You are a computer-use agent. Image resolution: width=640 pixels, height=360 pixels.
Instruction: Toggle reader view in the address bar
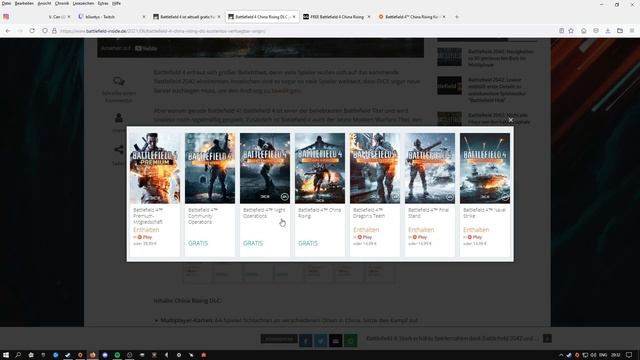(x=562, y=31)
